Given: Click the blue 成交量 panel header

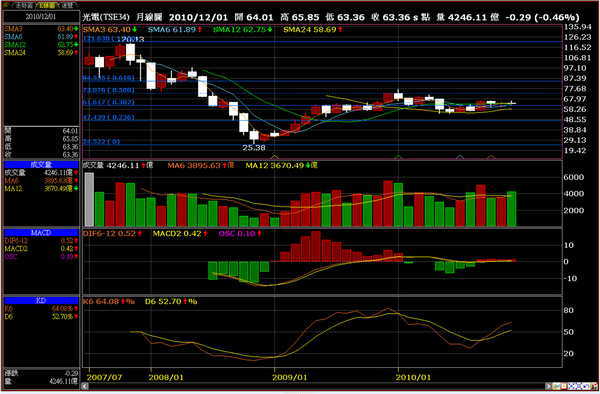Looking at the screenshot, I should point(41,164).
